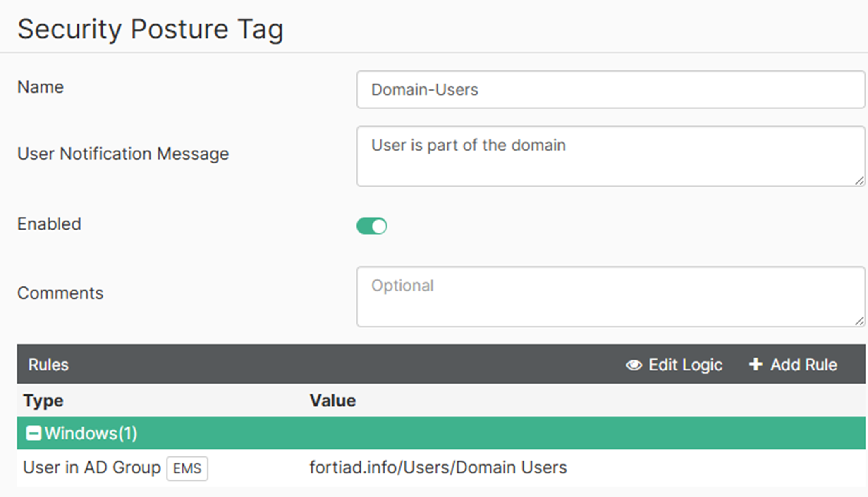The width and height of the screenshot is (868, 497).
Task: Click the Security Posture Tag page title
Action: [x=151, y=29]
